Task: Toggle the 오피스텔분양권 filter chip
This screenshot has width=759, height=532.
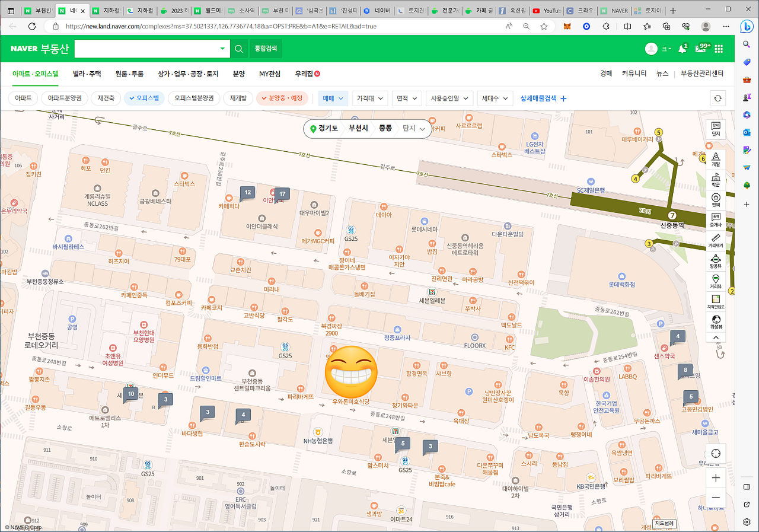Action: 194,98
